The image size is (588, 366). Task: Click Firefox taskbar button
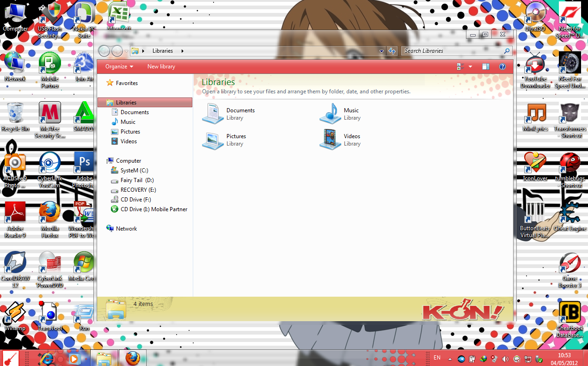133,358
